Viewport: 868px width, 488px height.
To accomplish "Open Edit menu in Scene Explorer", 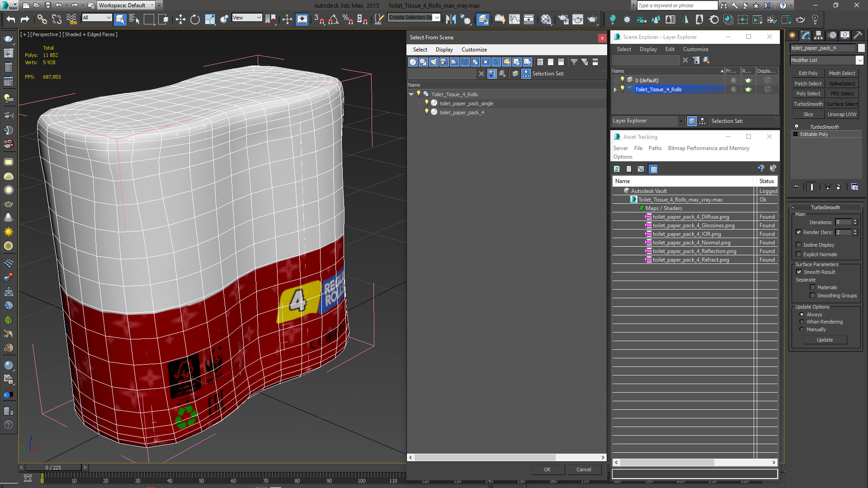I will click(670, 49).
